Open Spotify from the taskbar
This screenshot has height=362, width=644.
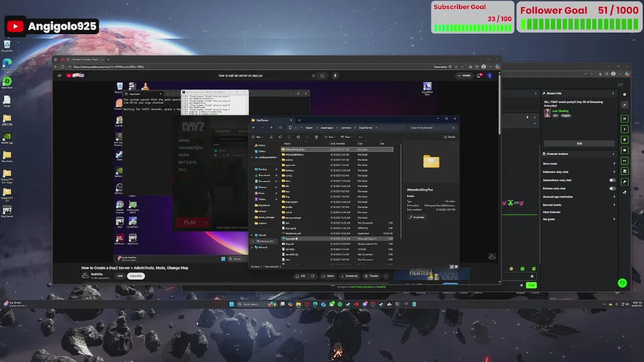(340, 304)
